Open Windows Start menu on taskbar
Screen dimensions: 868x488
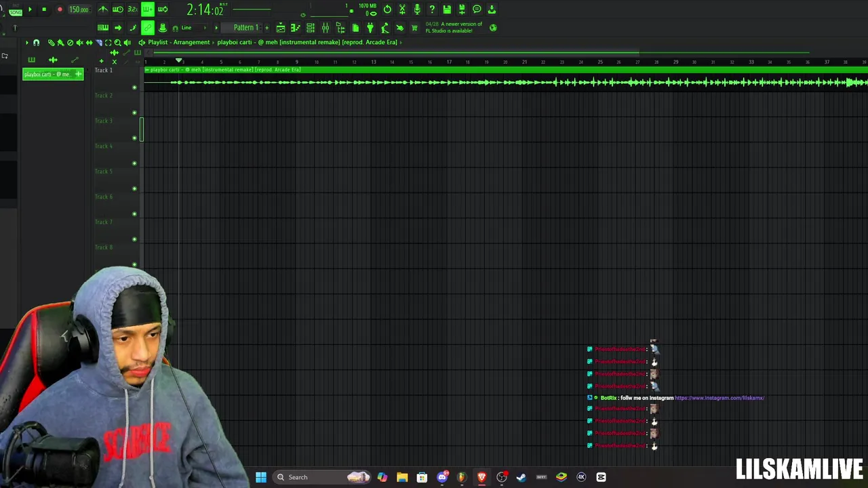[x=261, y=477]
